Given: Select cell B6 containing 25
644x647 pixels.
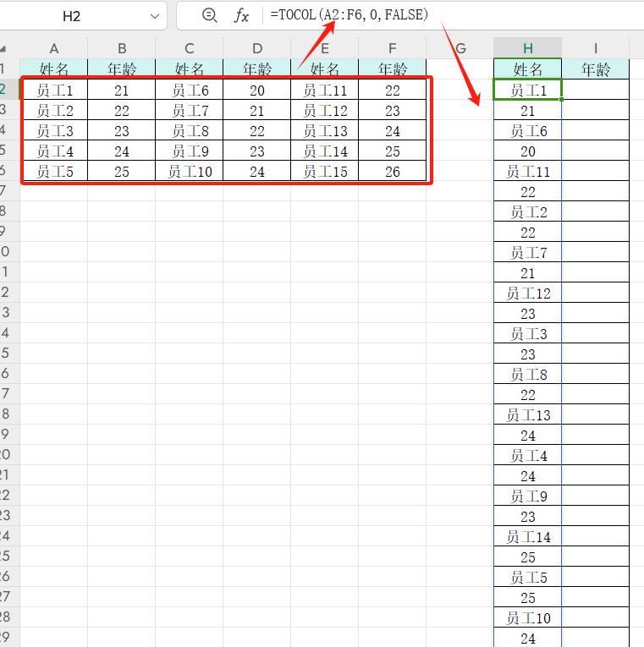Looking at the screenshot, I should click(x=121, y=170).
